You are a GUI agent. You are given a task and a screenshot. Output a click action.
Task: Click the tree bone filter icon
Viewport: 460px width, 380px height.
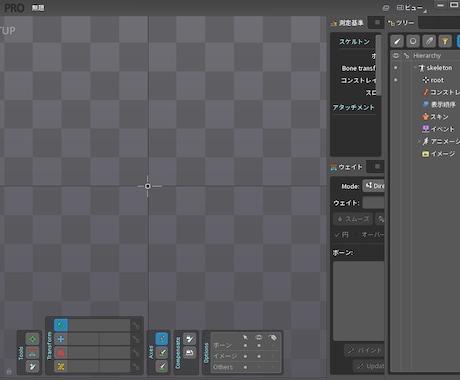click(x=397, y=41)
